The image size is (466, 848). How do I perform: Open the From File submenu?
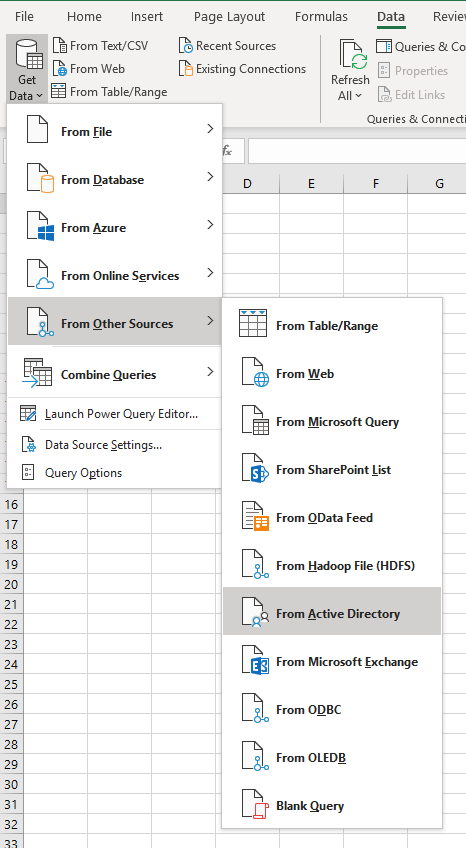115,130
